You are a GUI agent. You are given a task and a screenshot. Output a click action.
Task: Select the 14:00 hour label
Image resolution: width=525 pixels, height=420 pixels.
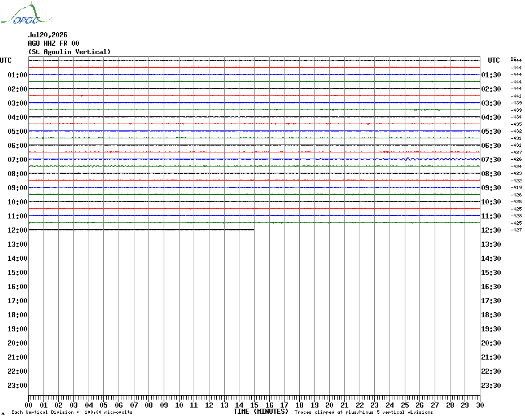click(17, 259)
